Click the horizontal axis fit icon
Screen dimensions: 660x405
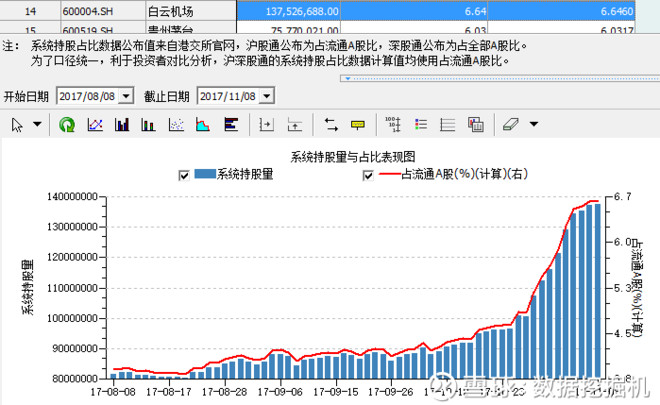pyautogui.click(x=266, y=125)
